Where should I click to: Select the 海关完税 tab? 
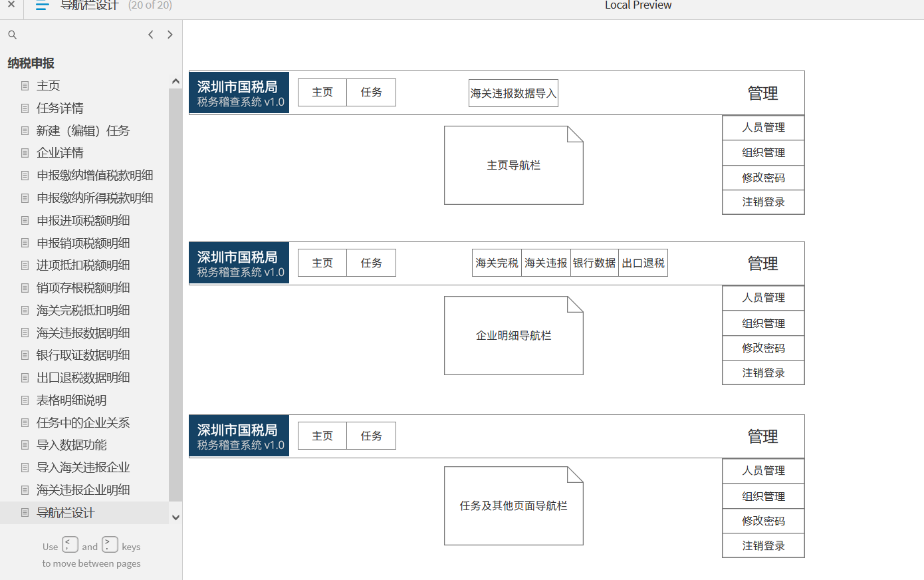click(x=497, y=263)
